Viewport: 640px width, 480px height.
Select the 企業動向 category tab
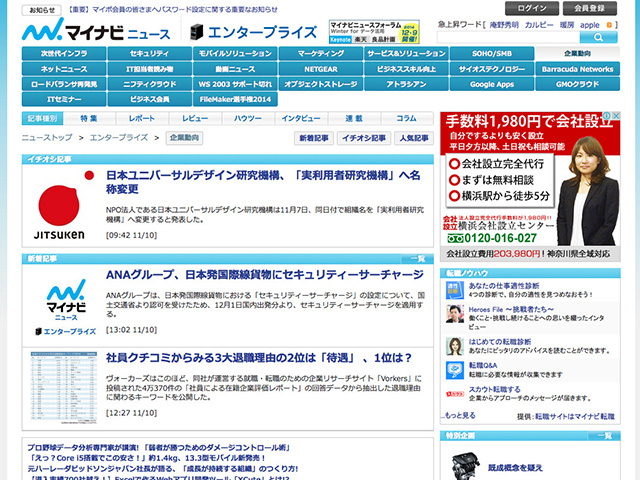click(x=577, y=53)
